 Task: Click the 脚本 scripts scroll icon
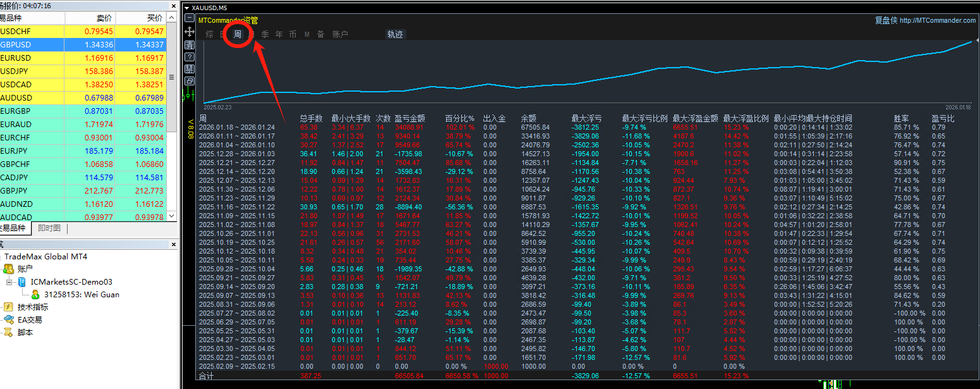point(9,332)
